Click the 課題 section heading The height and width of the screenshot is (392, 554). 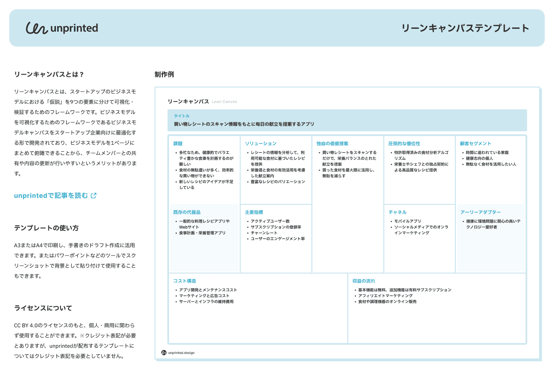coord(178,143)
